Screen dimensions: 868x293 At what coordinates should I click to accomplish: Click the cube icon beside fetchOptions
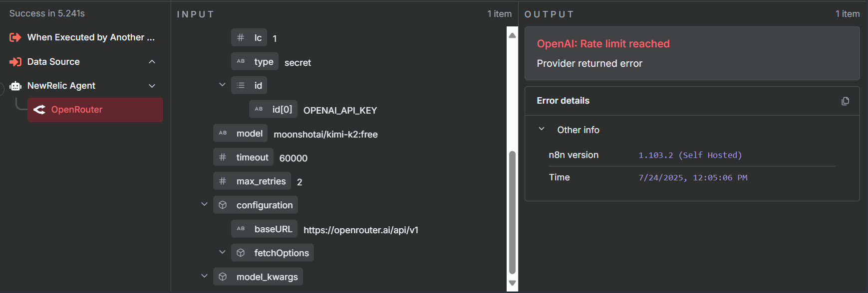241,253
